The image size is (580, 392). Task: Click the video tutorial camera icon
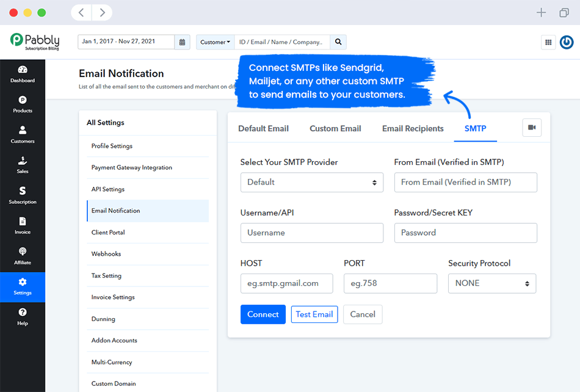[532, 127]
